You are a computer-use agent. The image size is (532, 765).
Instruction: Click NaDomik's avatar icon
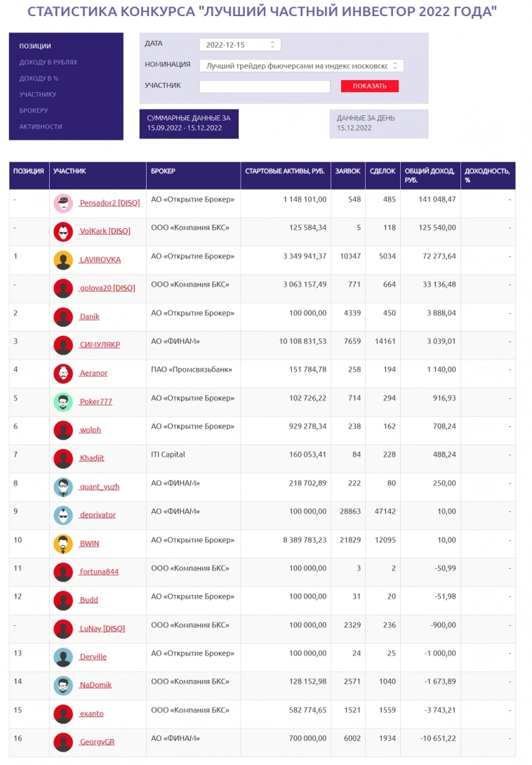[x=63, y=685]
